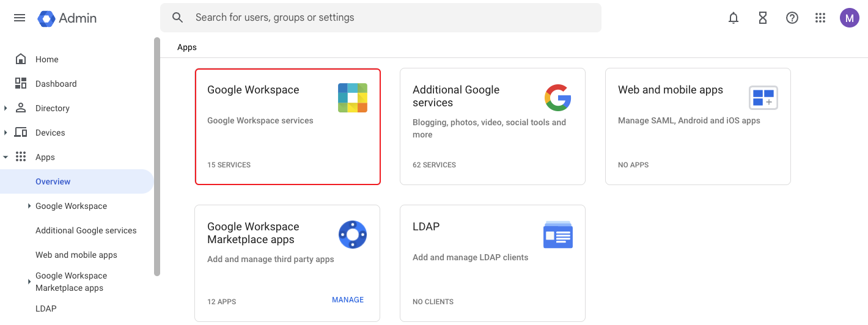Click the search users and settings field
This screenshot has width=868, height=325.
point(380,18)
